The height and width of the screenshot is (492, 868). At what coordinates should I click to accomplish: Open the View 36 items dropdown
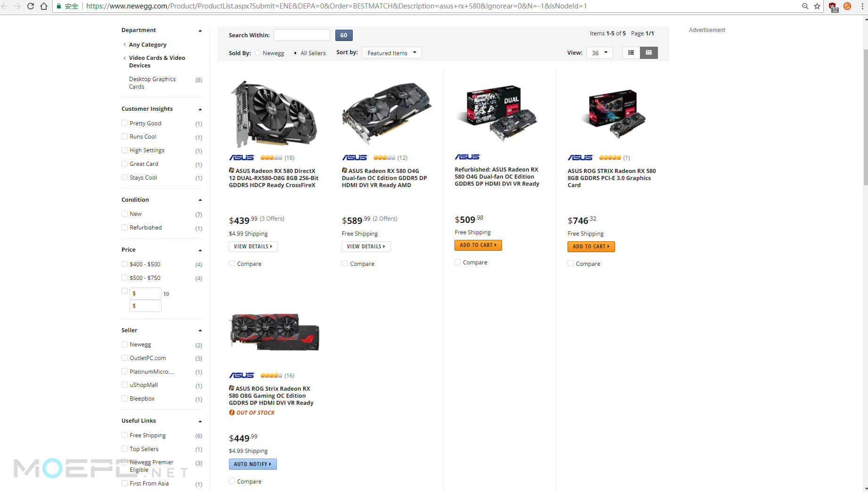click(x=600, y=53)
